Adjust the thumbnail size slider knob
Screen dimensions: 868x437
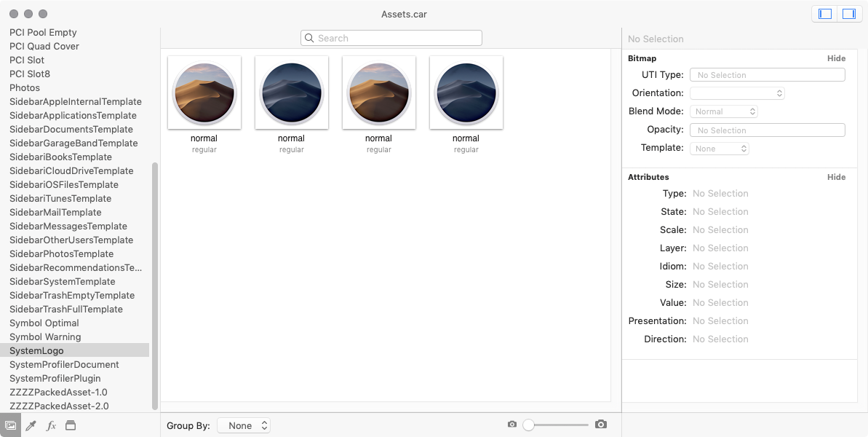(x=529, y=425)
